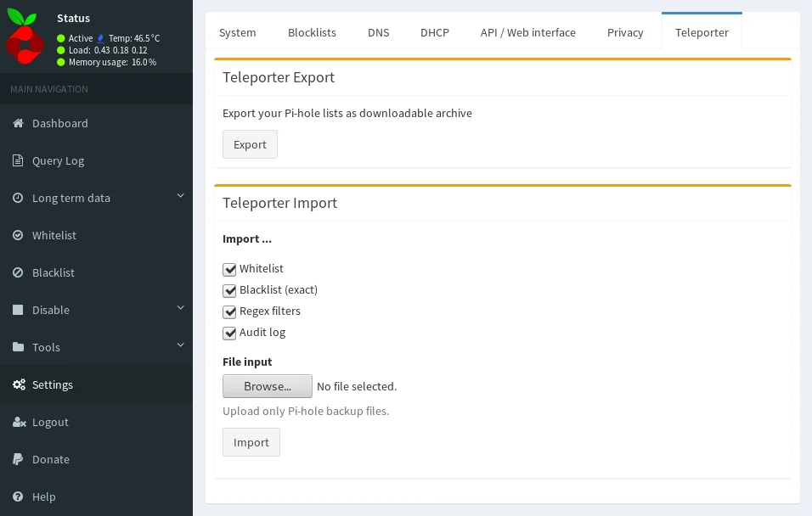Click the Settings gears icon
Viewport: 812px width, 516px height.
(x=18, y=384)
